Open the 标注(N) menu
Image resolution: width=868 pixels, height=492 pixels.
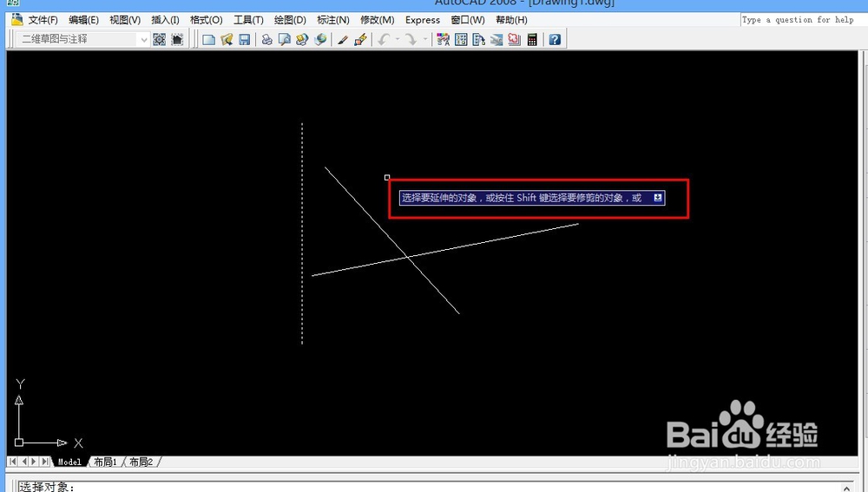[332, 20]
